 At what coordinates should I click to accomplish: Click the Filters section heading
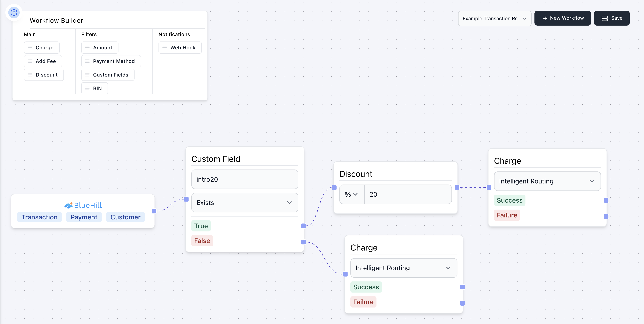pos(89,35)
